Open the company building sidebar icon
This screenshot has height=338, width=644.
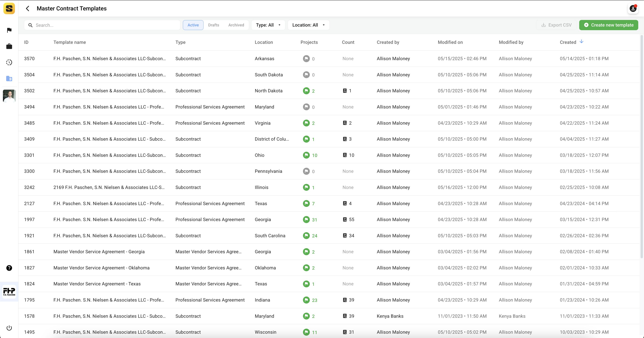tap(9, 78)
